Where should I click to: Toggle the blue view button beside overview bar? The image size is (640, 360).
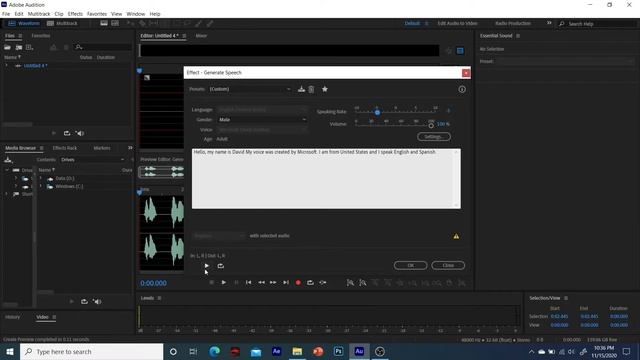click(x=460, y=51)
